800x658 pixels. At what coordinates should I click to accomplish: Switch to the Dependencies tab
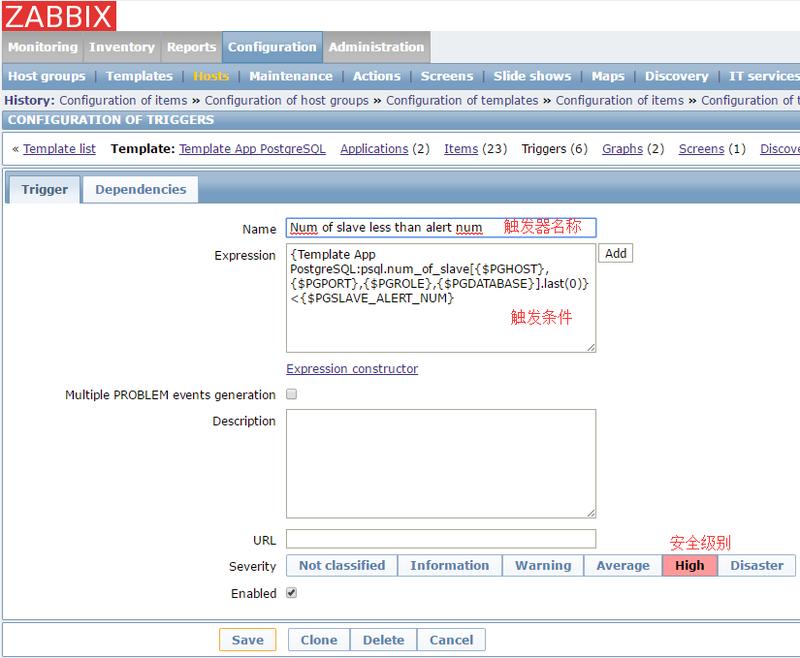coord(141,189)
